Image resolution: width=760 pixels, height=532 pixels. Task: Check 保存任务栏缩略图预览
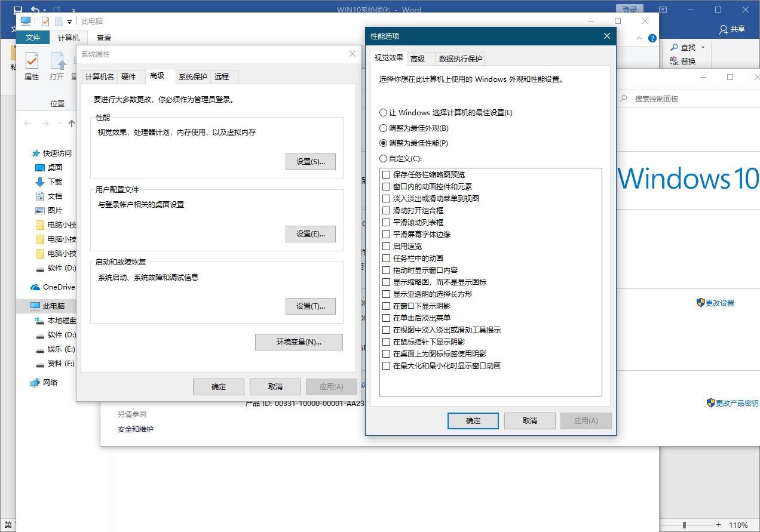[387, 175]
